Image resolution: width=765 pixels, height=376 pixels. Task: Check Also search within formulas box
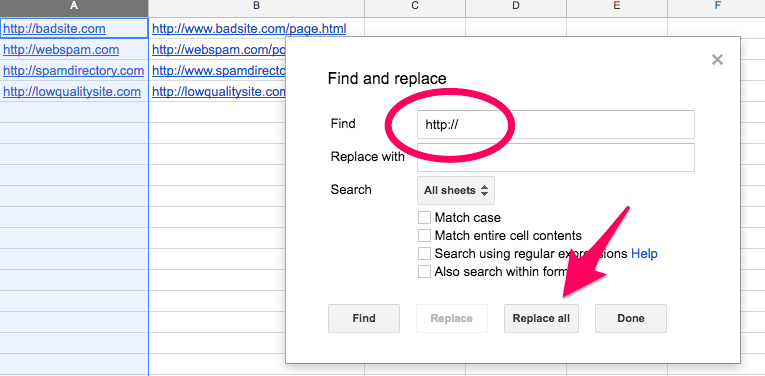coord(424,272)
